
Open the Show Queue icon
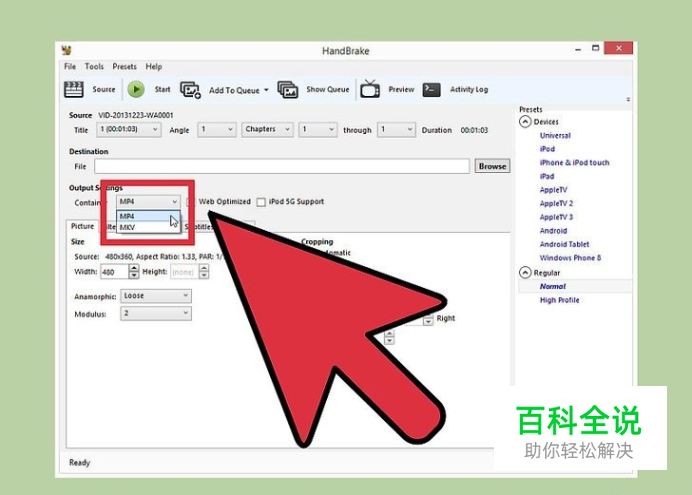287,90
